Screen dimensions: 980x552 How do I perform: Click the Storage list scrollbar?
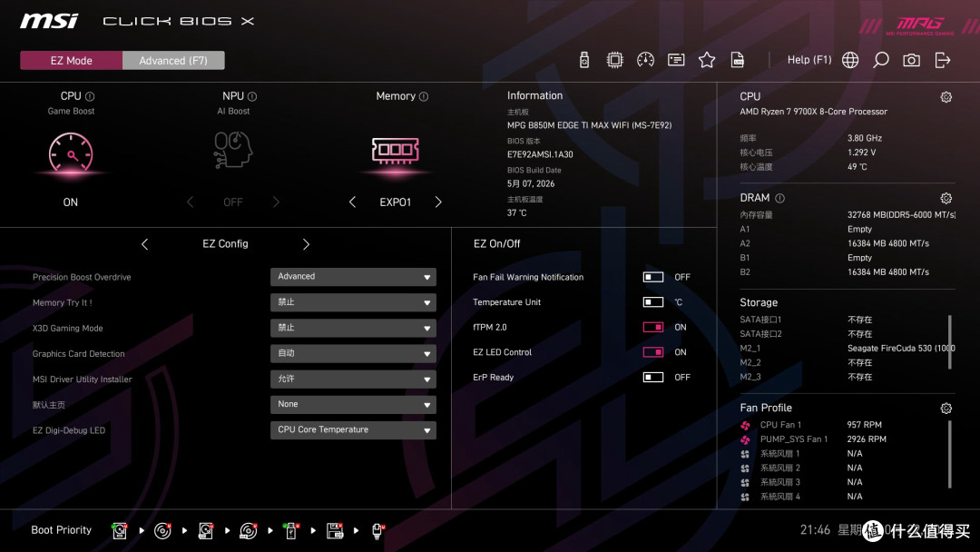tap(950, 342)
